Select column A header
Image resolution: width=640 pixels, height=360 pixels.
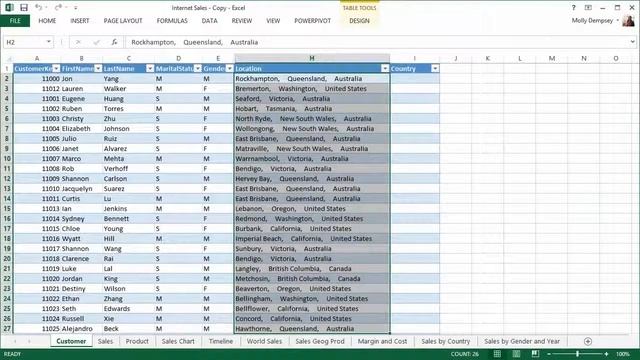tap(37, 58)
